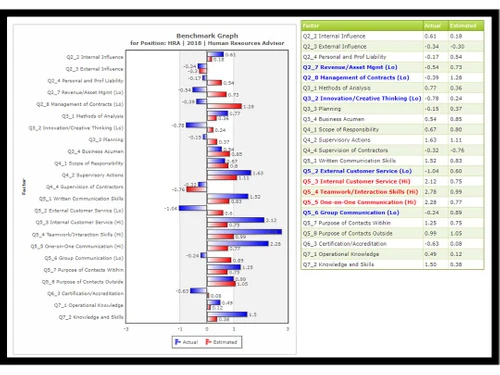Select Q5_1 Written Communication Skills table row
Viewport: 500px width, 375px height.
click(392, 160)
